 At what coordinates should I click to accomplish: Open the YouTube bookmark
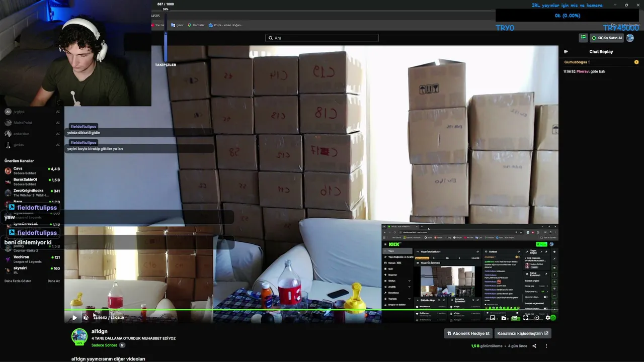[158, 25]
